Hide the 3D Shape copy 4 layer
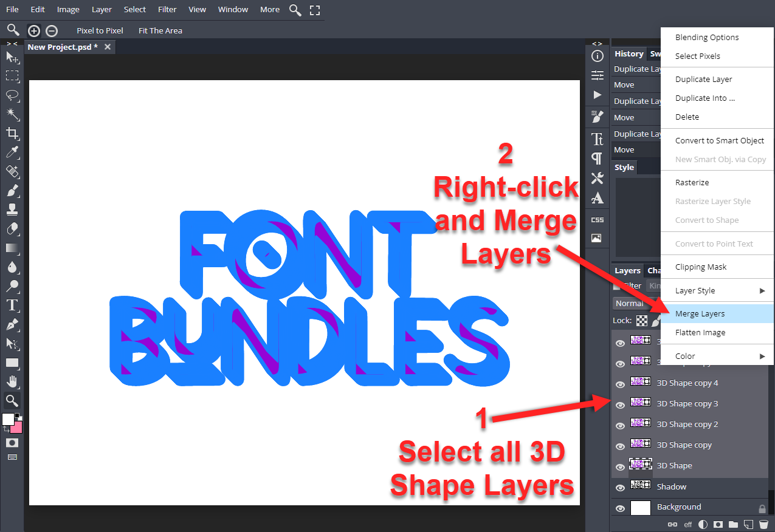The height and width of the screenshot is (532, 775). (x=620, y=384)
